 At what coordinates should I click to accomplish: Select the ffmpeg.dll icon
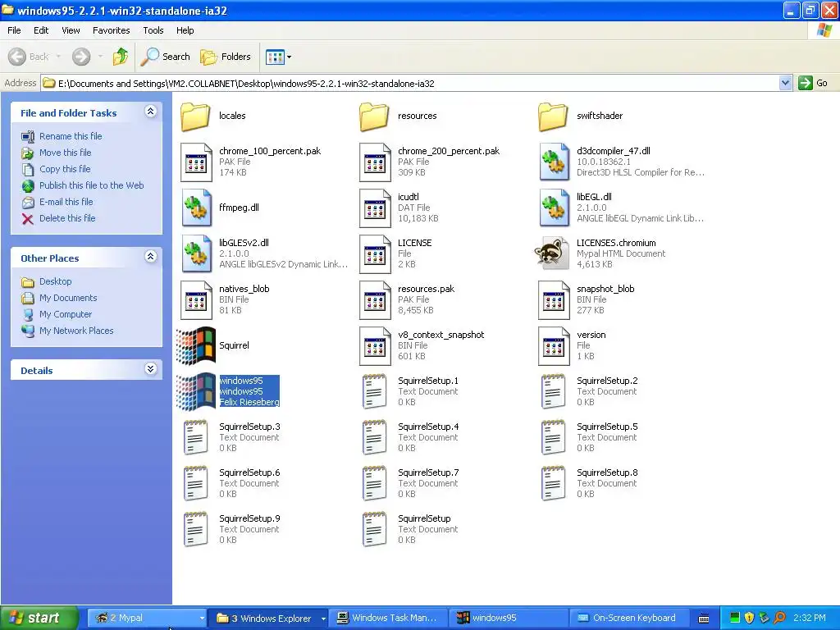[x=196, y=208]
